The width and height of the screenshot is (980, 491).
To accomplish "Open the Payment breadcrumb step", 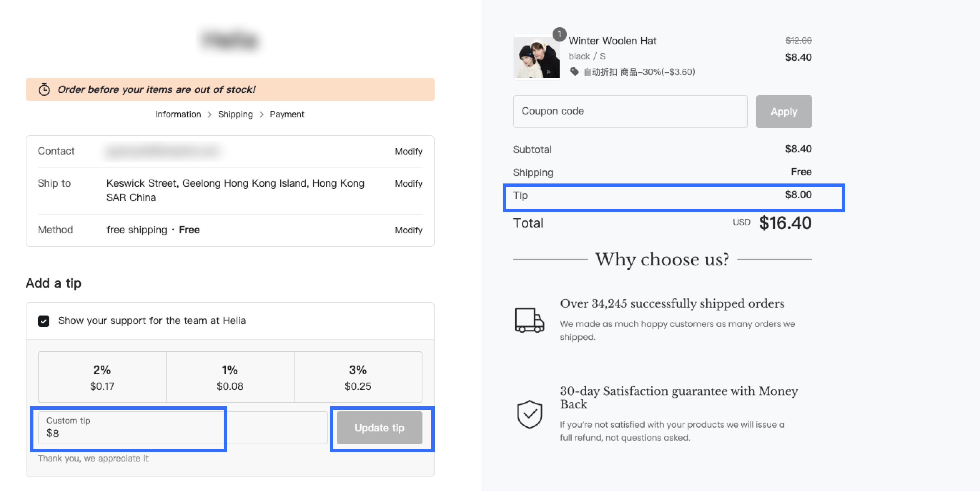I will click(287, 114).
